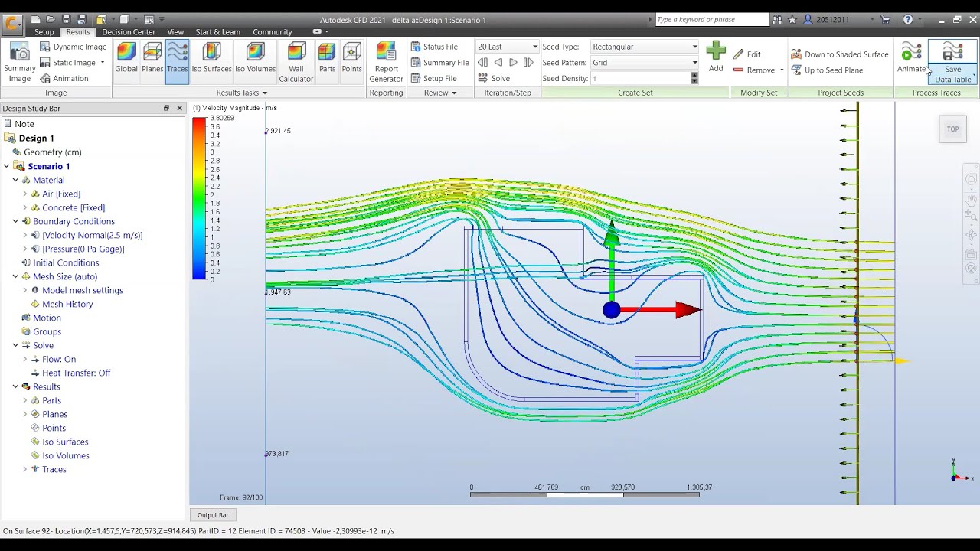The image size is (980, 551).
Task: Open the Status File review
Action: coord(434,47)
